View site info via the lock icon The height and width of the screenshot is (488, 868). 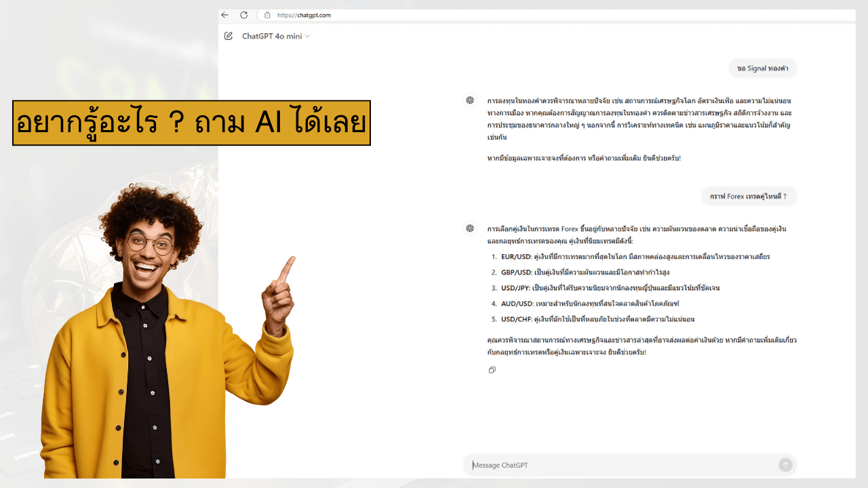point(267,15)
